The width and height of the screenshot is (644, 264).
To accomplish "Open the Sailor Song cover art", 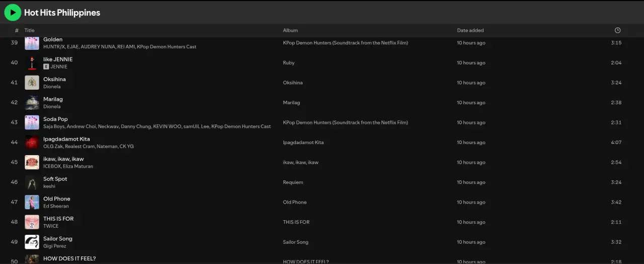I will [32, 242].
